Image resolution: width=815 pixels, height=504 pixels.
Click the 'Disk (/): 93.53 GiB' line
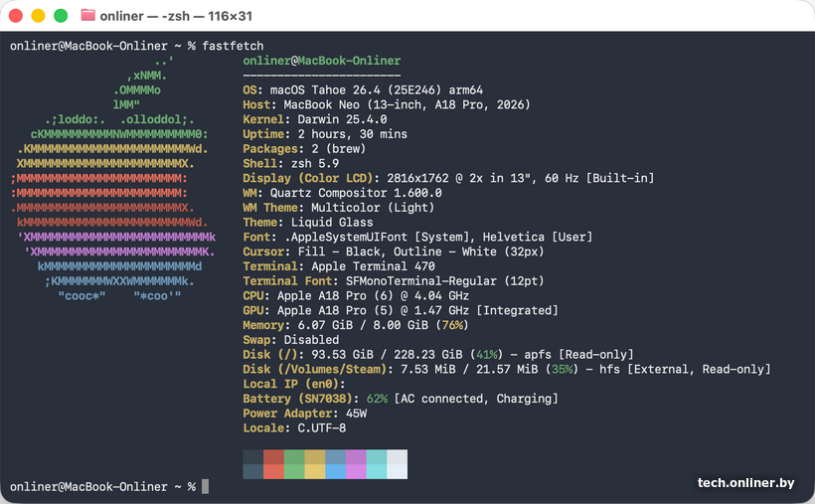[x=438, y=355]
